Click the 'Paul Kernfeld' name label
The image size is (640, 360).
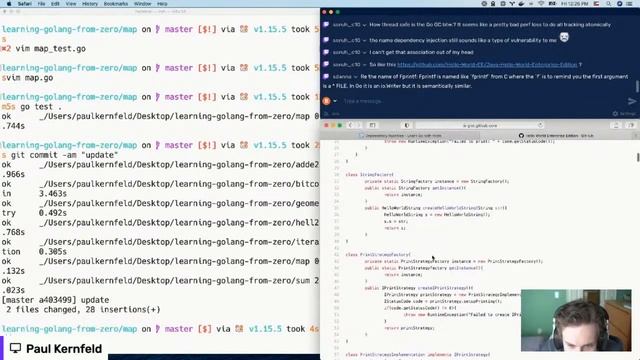[x=64, y=349]
